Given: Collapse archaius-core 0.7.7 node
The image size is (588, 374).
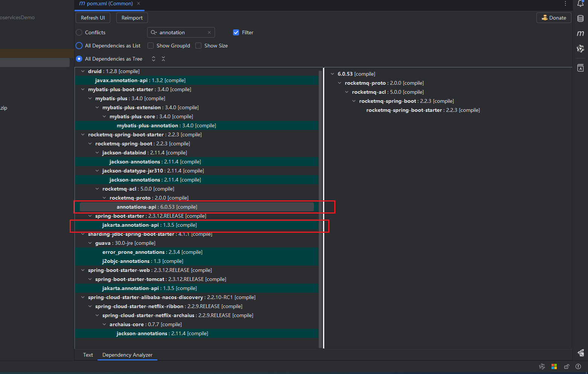Looking at the screenshot, I should click(x=104, y=324).
